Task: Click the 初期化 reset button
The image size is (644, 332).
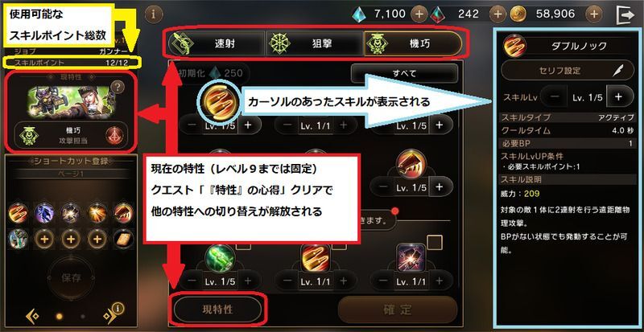Action: 209,73
